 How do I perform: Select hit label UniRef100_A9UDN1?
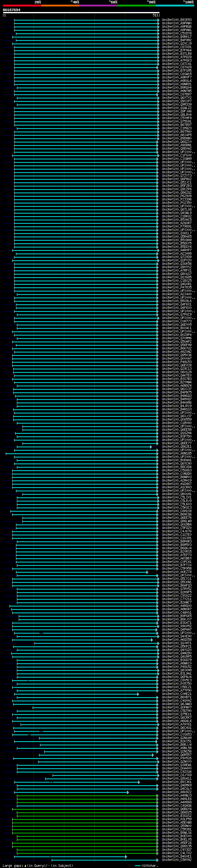[x=176, y=145]
